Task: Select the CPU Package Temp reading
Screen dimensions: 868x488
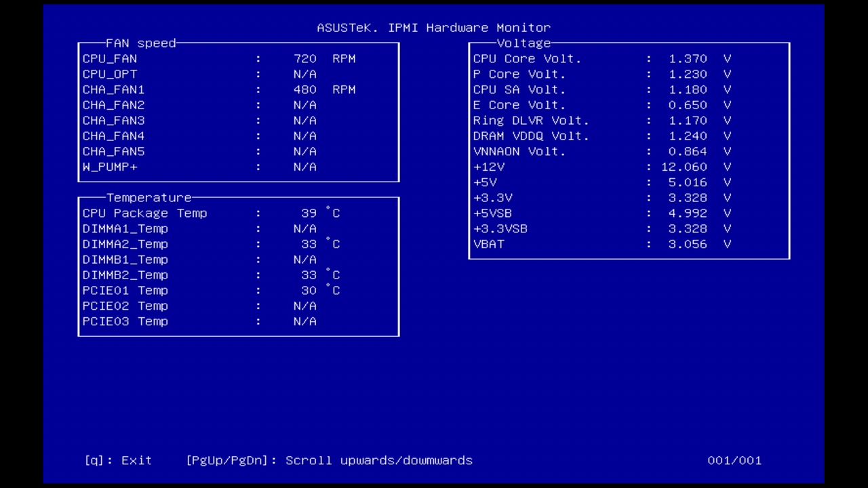Action: pos(309,213)
